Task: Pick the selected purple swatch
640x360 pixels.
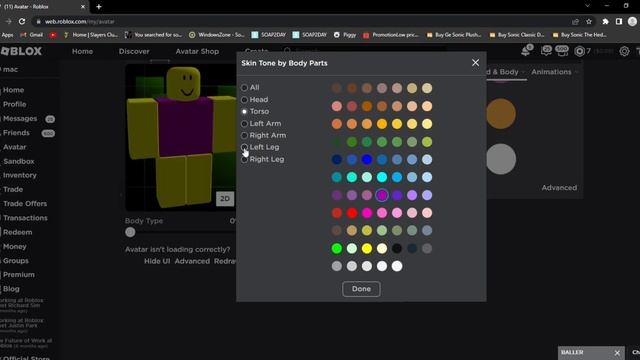Action: click(382, 195)
